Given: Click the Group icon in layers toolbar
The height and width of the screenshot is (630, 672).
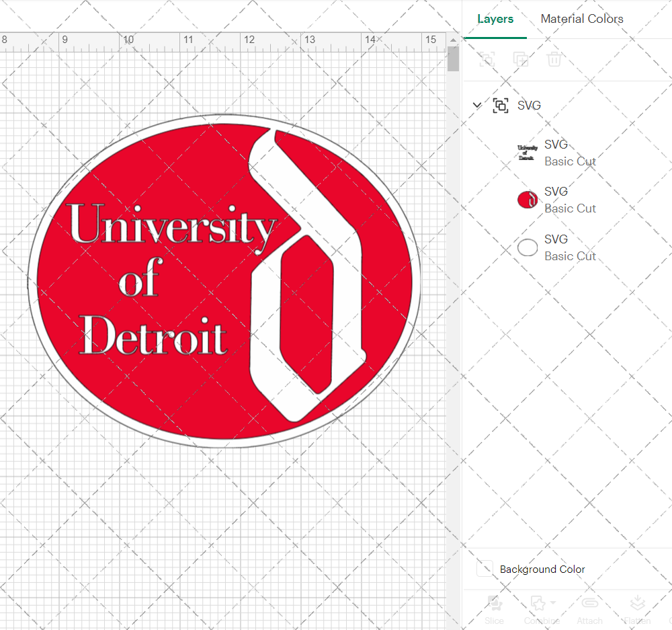Looking at the screenshot, I should point(487,58).
